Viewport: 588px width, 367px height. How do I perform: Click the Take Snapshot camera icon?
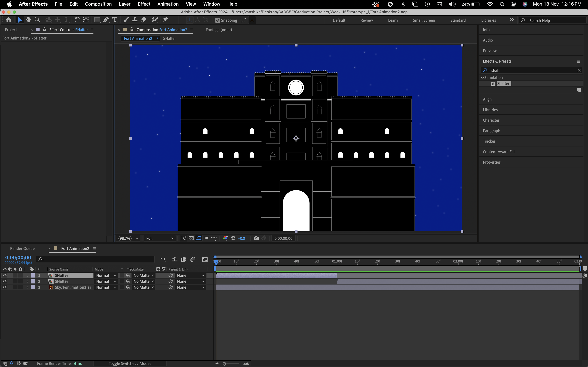pos(256,238)
